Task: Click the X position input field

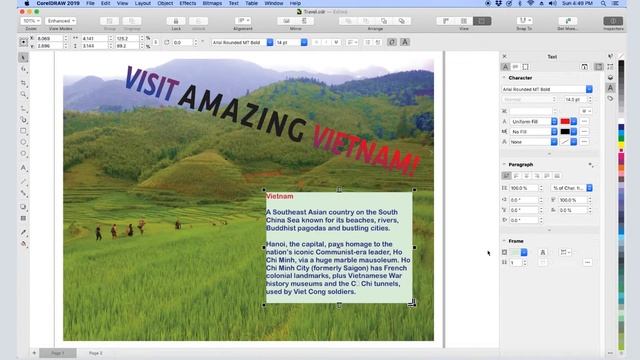Action: click(50, 38)
